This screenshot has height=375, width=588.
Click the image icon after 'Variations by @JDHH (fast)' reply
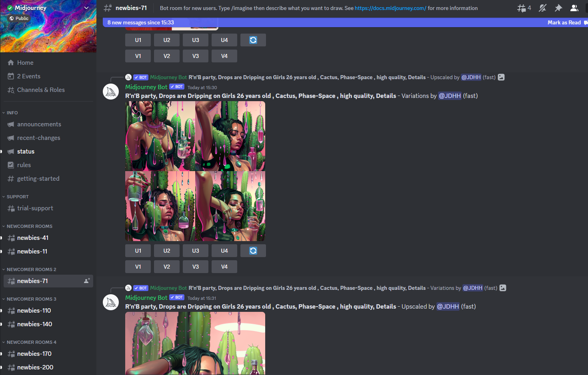503,288
